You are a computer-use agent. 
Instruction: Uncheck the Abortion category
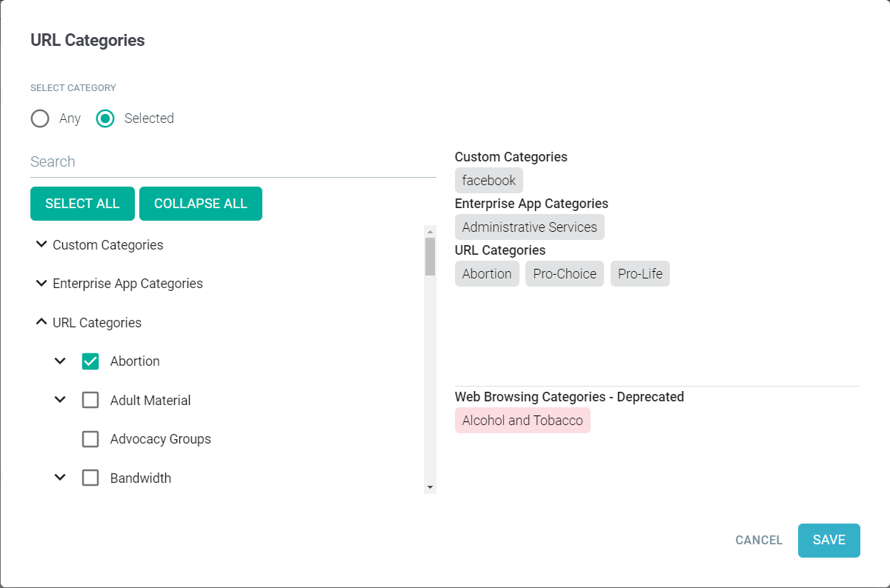(x=90, y=361)
